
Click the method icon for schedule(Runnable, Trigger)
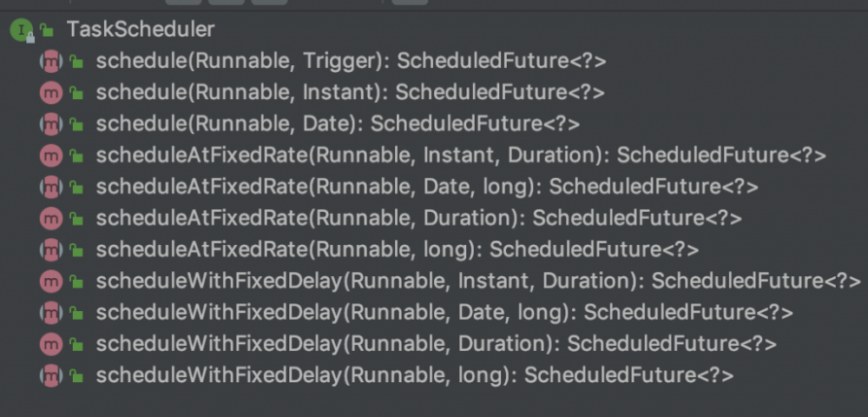pos(51,61)
